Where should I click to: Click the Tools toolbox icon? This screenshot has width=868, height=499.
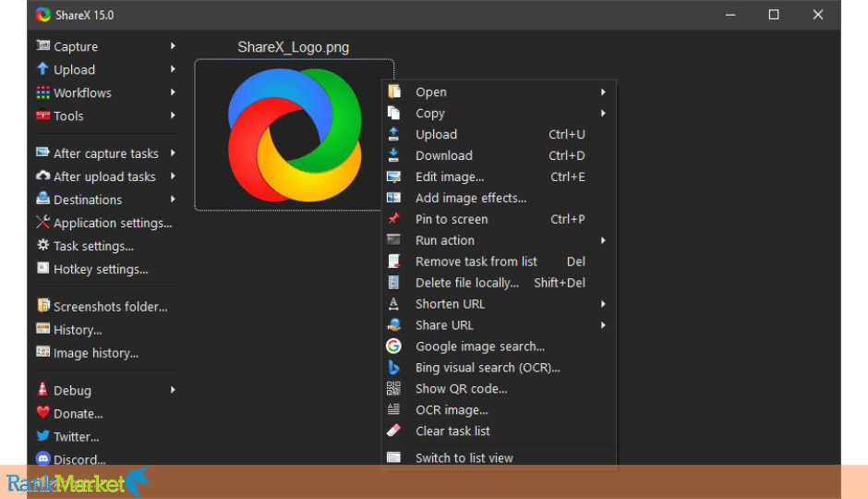[42, 116]
